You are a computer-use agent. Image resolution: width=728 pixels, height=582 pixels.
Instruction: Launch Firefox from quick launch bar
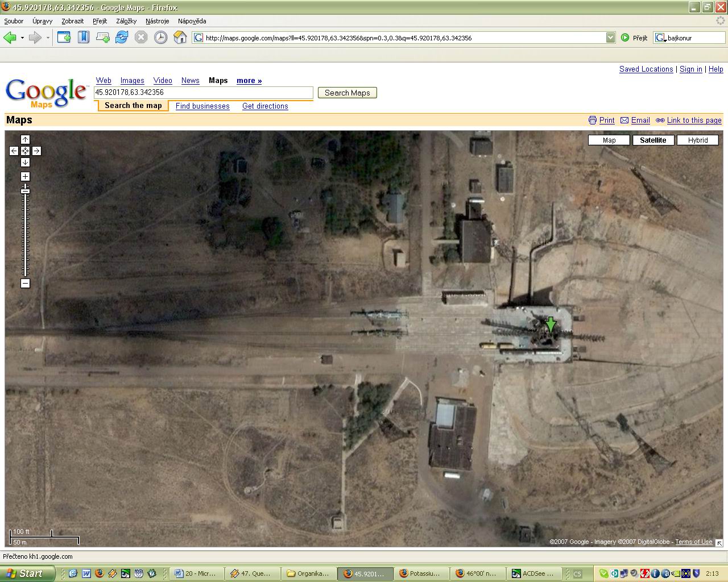pos(99,573)
